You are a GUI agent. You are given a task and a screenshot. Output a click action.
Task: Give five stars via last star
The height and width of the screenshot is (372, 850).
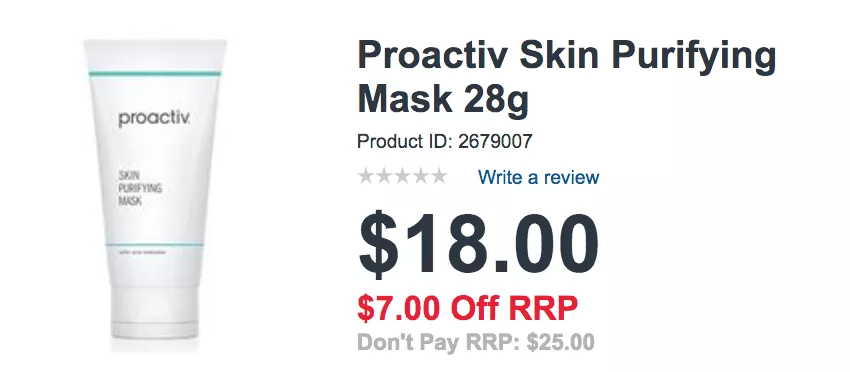438,176
